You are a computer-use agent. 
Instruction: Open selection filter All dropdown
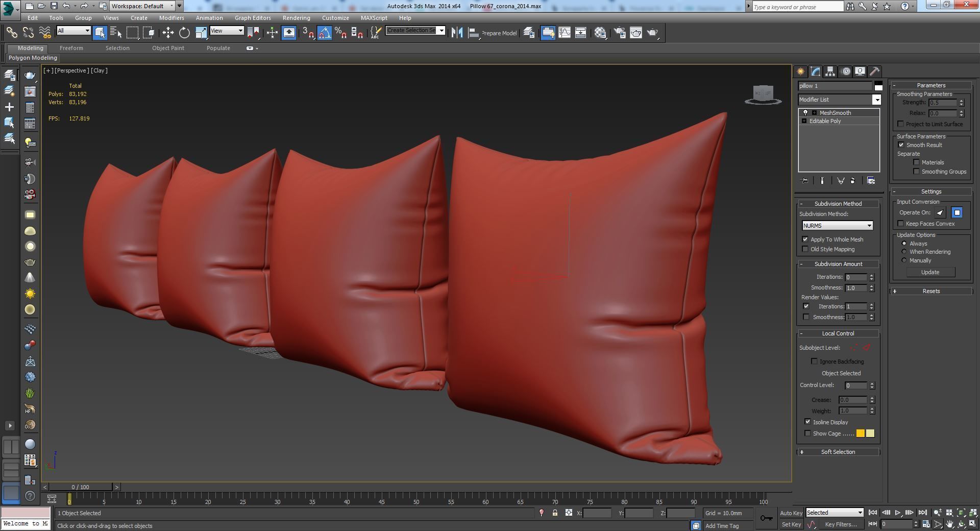[x=73, y=31]
